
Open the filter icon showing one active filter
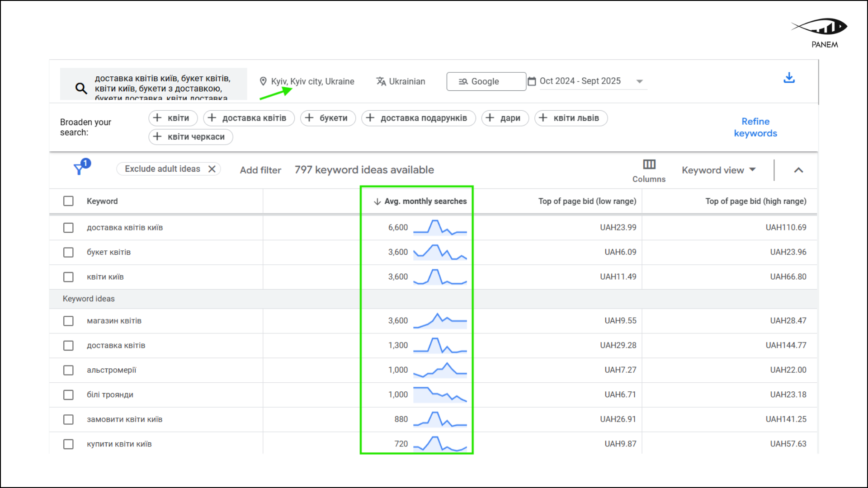point(80,168)
